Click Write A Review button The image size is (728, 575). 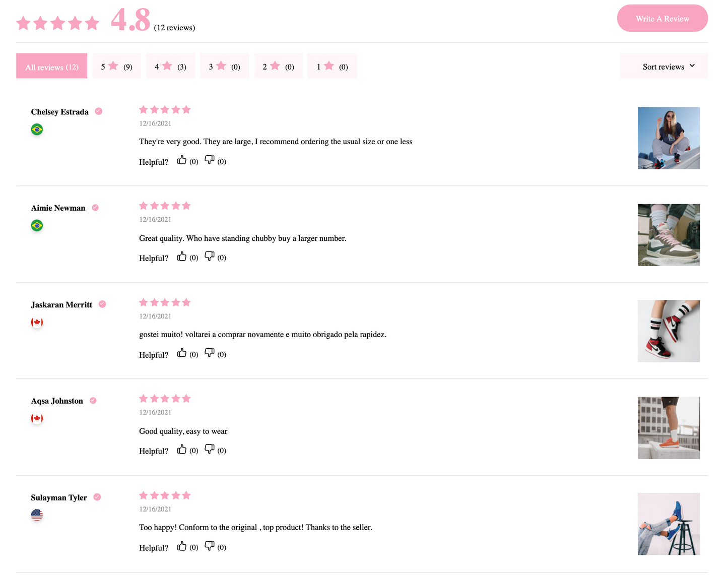[x=663, y=19]
